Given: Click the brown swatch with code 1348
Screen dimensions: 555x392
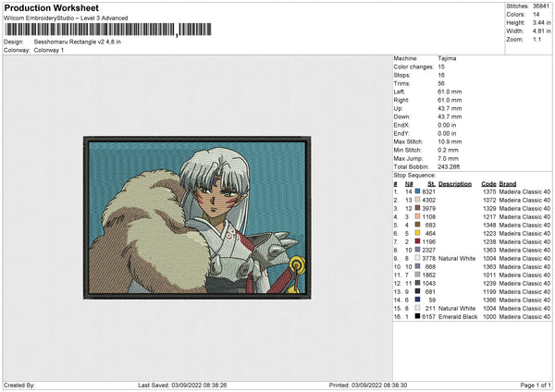Looking at the screenshot, I should [418, 225].
